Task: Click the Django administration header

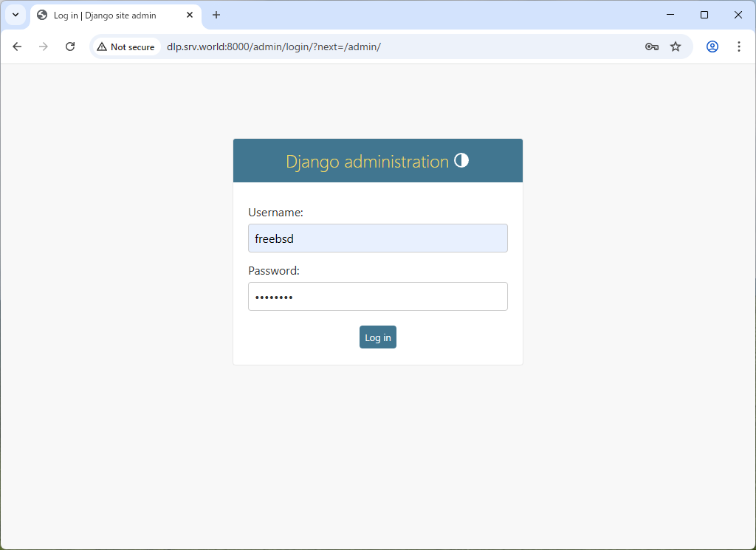Action: [x=368, y=161]
